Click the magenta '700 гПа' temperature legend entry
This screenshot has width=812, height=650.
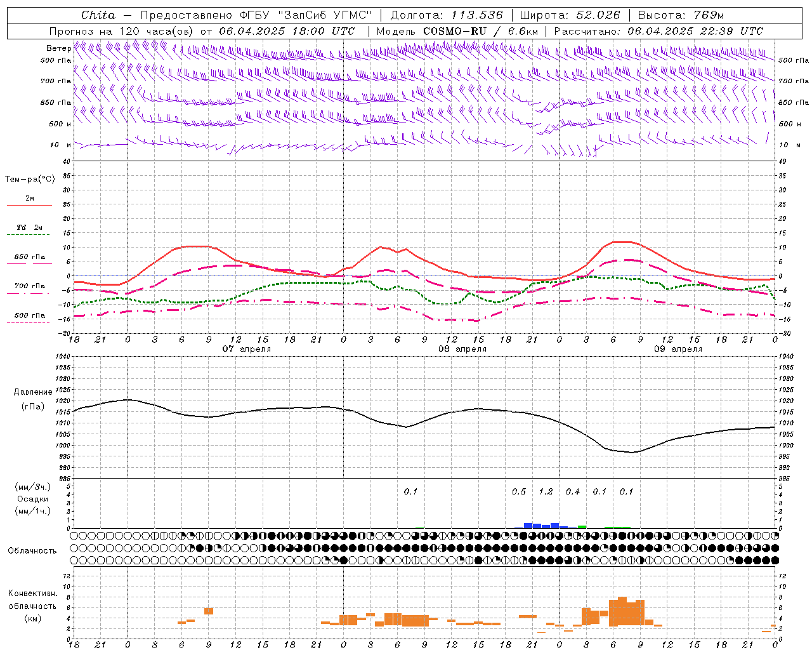pyautogui.click(x=30, y=286)
